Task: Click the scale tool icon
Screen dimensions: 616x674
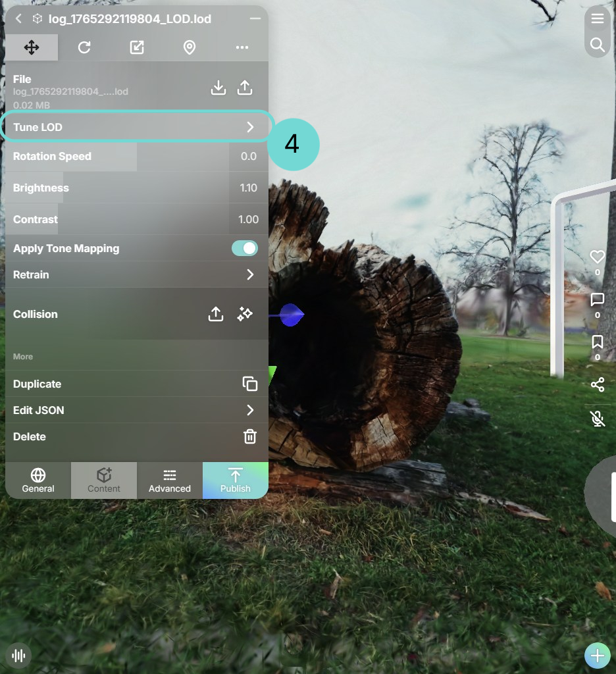Action: point(137,47)
